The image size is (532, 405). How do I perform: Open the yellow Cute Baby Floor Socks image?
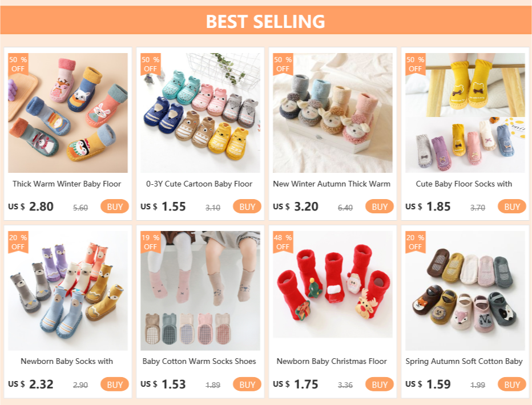point(465,113)
